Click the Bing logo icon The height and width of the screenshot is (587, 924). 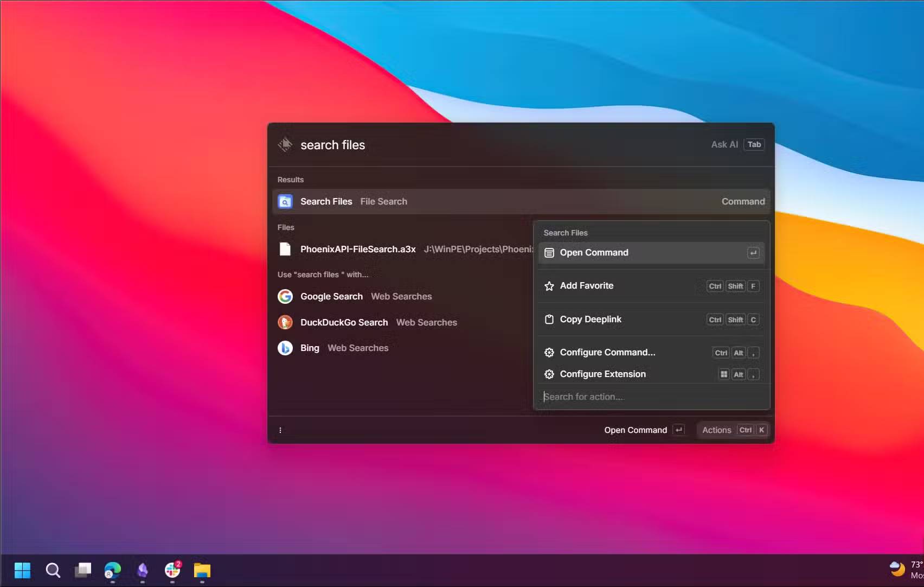(x=285, y=348)
